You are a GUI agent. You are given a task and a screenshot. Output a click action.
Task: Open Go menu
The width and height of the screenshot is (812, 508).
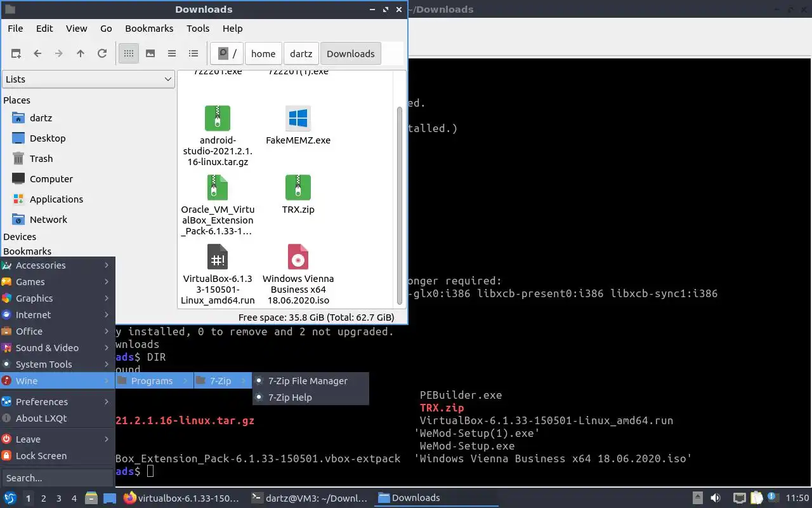click(106, 29)
